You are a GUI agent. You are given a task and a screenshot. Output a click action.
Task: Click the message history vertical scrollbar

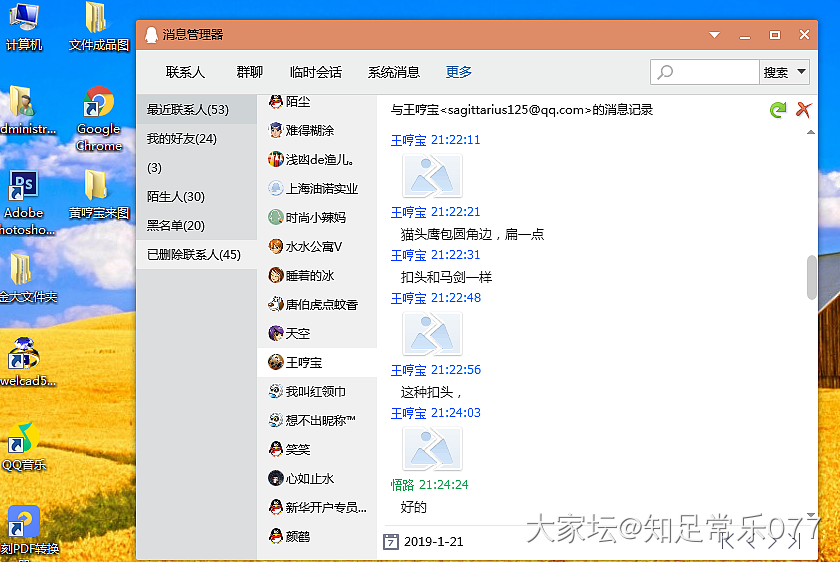pos(811,278)
